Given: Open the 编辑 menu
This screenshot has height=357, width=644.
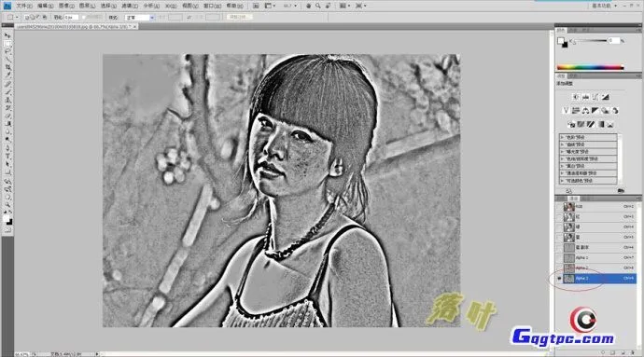Looking at the screenshot, I should (x=45, y=6).
